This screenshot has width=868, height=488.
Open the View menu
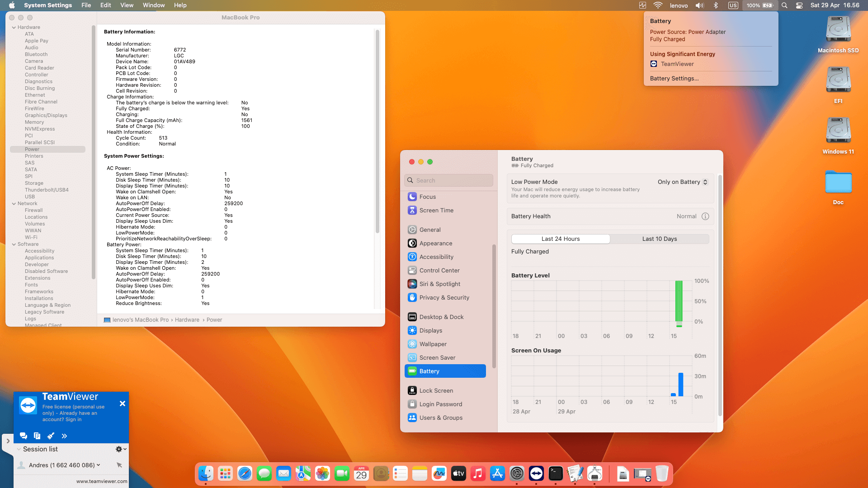(127, 5)
